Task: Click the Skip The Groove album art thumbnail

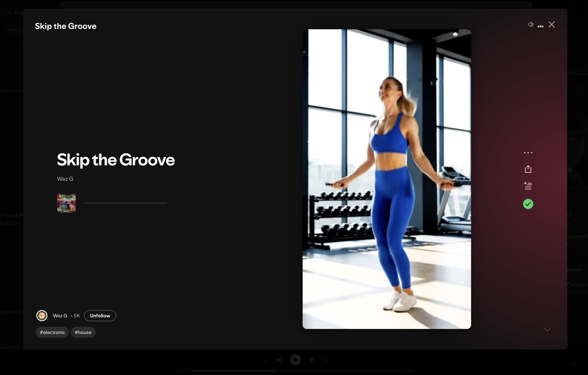Action: point(66,203)
